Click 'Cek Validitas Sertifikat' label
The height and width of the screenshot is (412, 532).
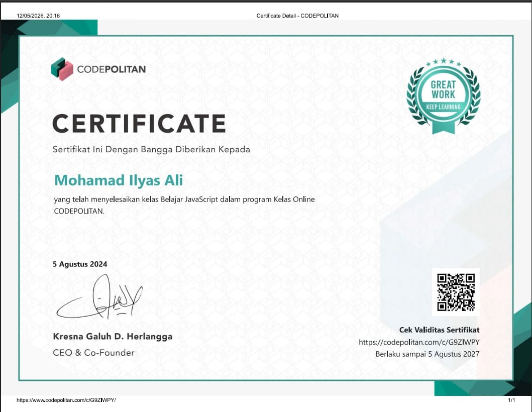(x=440, y=330)
